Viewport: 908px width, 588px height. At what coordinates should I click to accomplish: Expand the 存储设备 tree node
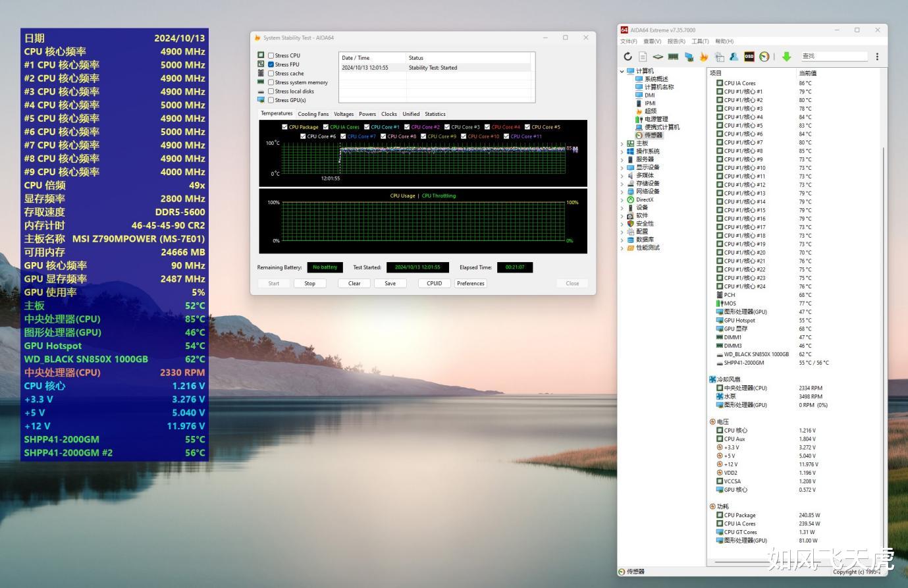(622, 184)
